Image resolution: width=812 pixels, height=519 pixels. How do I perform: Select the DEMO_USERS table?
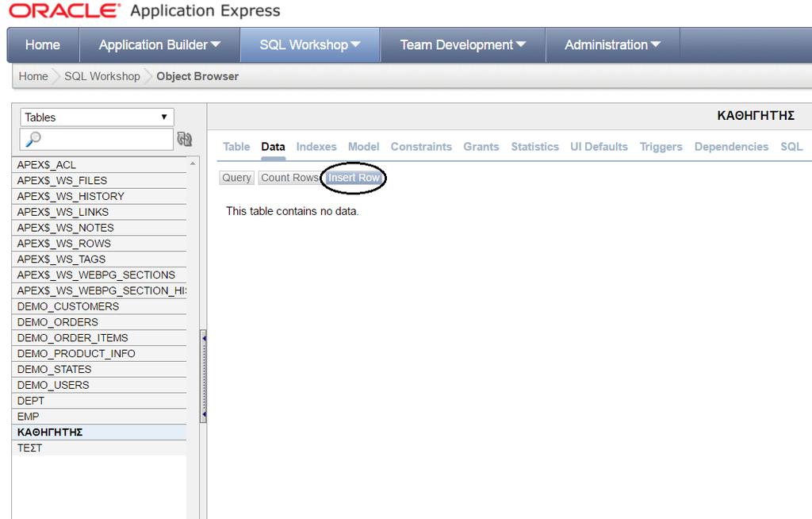click(x=99, y=385)
